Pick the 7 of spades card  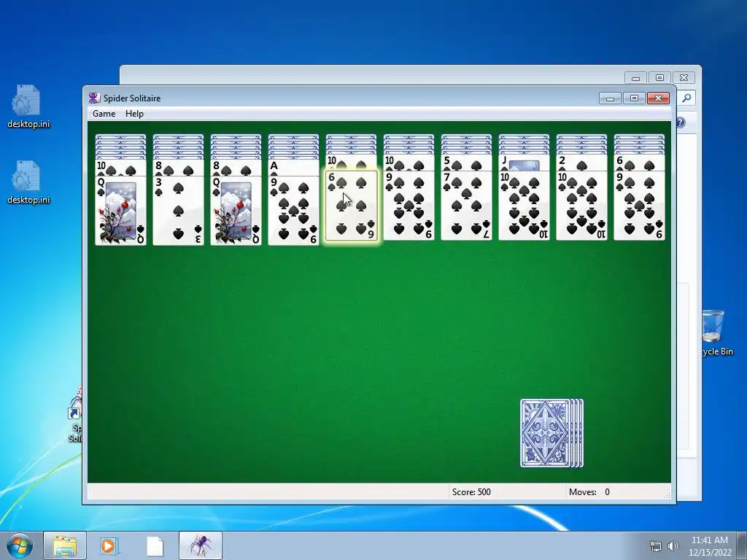[x=466, y=206]
